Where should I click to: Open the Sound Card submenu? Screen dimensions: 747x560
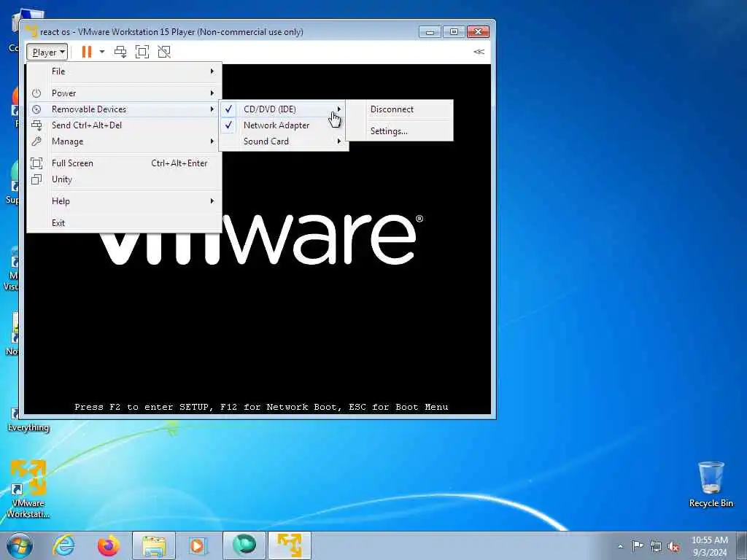284,141
